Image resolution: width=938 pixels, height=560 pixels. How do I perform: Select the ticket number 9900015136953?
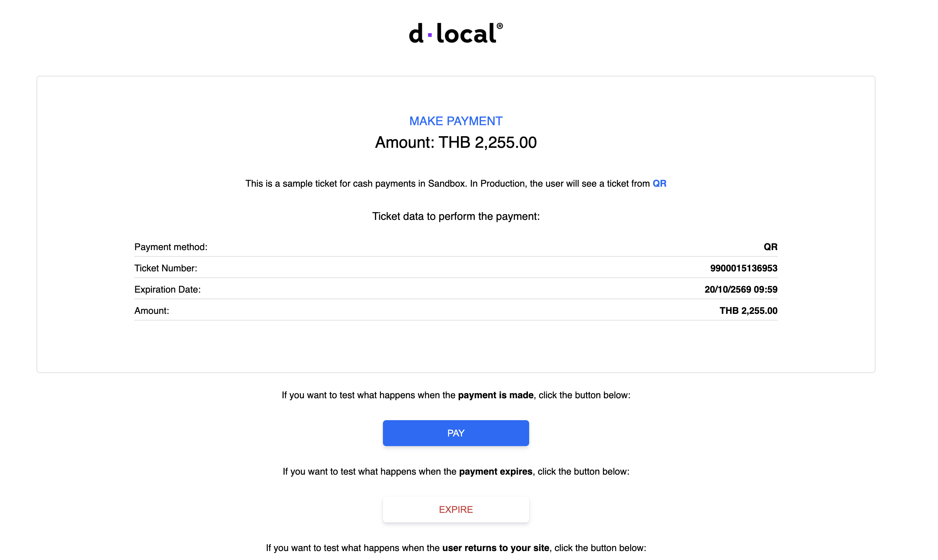click(x=744, y=268)
